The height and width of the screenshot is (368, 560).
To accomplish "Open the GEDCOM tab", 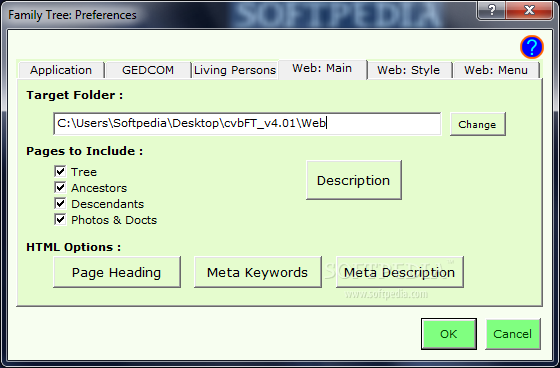I will coord(148,70).
